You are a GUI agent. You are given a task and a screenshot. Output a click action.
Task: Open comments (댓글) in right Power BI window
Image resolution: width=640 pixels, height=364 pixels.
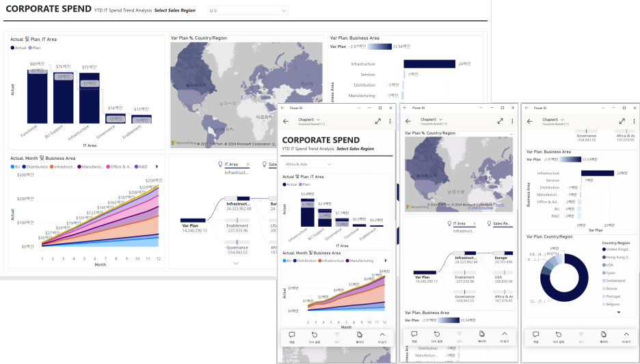pos(535,337)
